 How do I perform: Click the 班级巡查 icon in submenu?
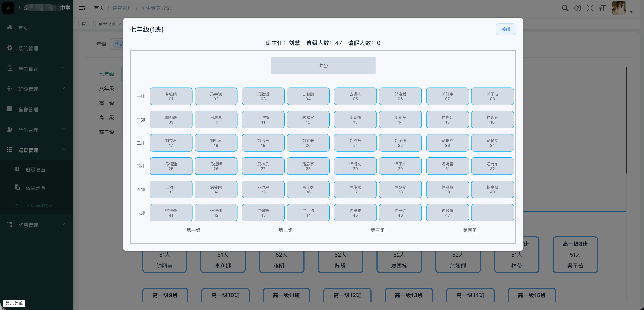pos(17,169)
